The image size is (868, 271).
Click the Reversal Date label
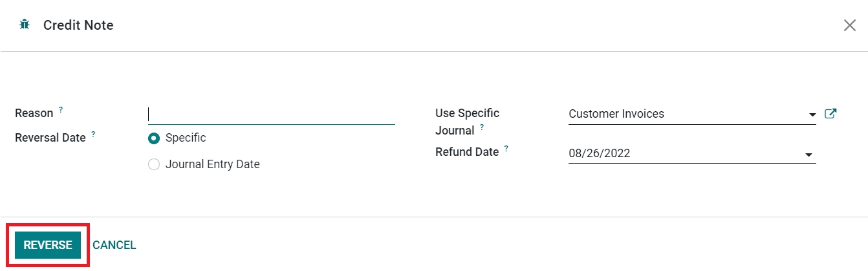point(50,138)
